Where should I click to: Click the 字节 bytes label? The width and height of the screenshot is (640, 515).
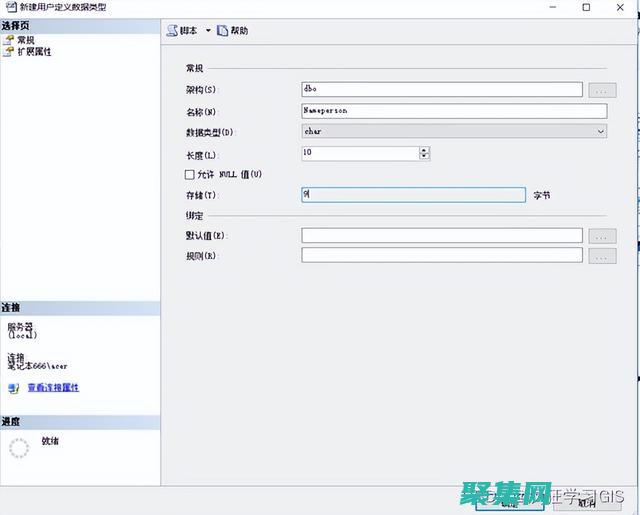pyautogui.click(x=542, y=195)
